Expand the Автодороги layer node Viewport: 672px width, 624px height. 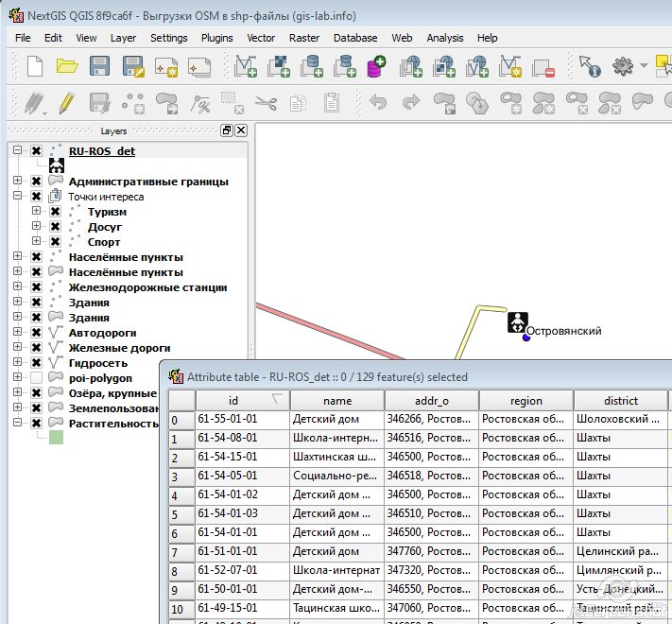(x=17, y=331)
